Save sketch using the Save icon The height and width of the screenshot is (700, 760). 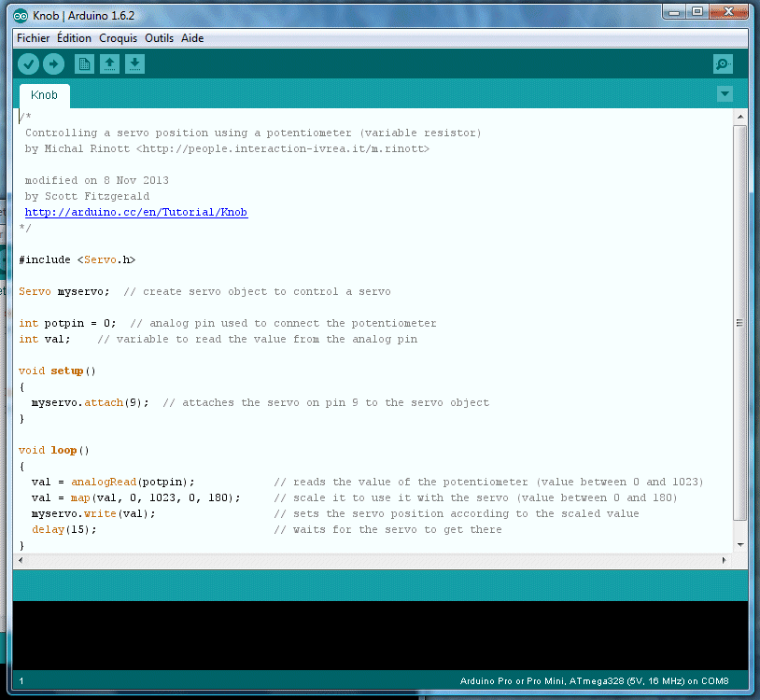(134, 64)
